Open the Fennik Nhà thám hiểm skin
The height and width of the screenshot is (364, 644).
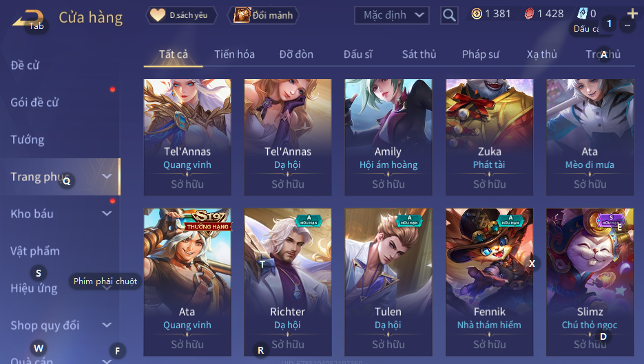489,282
